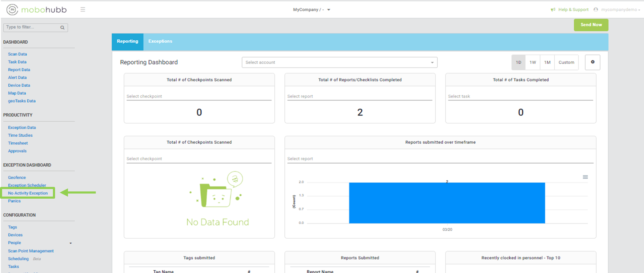The height and width of the screenshot is (273, 644).
Task: Select the Reporting tab
Action: click(128, 41)
